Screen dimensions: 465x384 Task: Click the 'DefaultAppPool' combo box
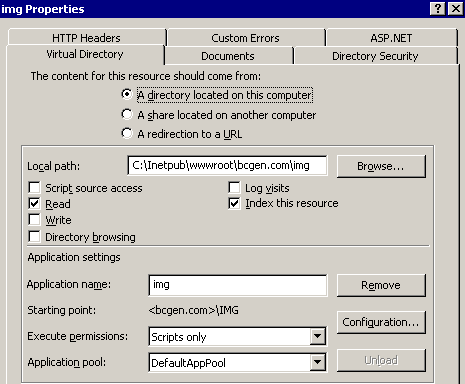coord(237,362)
